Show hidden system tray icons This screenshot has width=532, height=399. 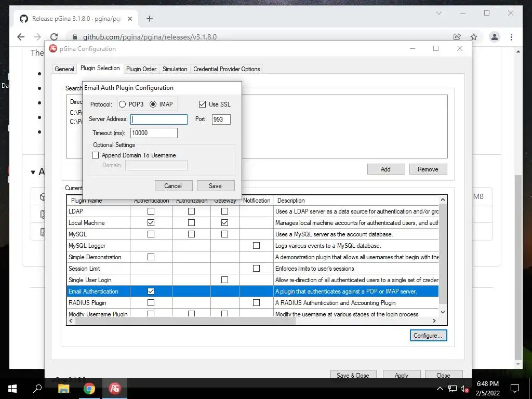pos(440,389)
